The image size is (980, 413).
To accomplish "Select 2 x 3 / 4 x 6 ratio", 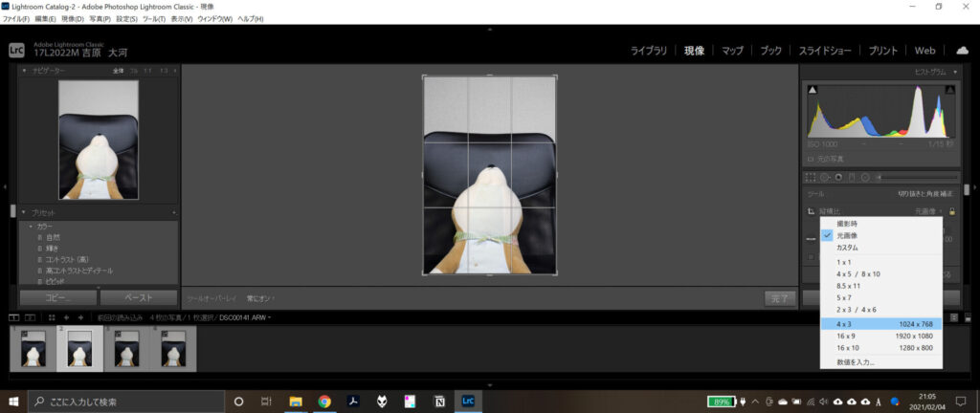I will point(880,310).
